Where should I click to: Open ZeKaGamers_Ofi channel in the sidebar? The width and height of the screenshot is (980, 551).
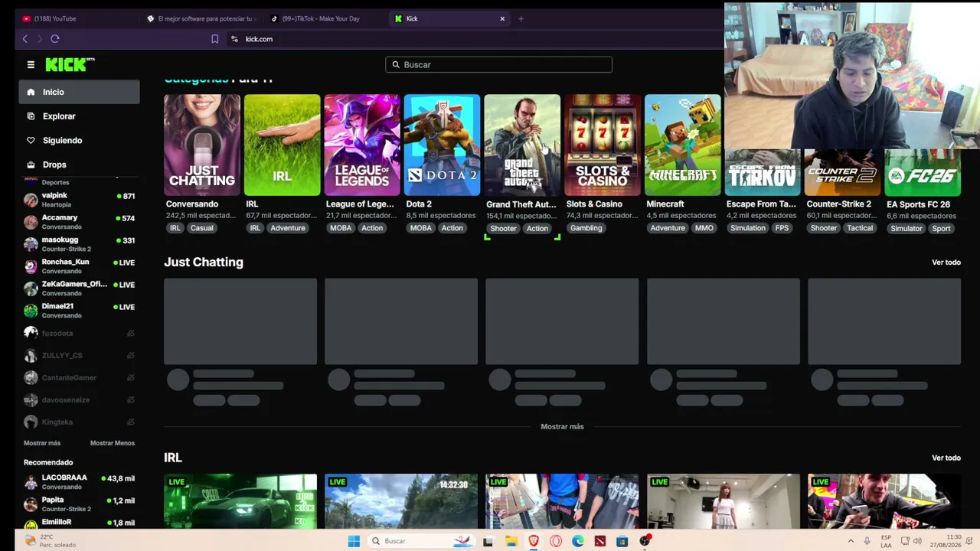coord(80,289)
